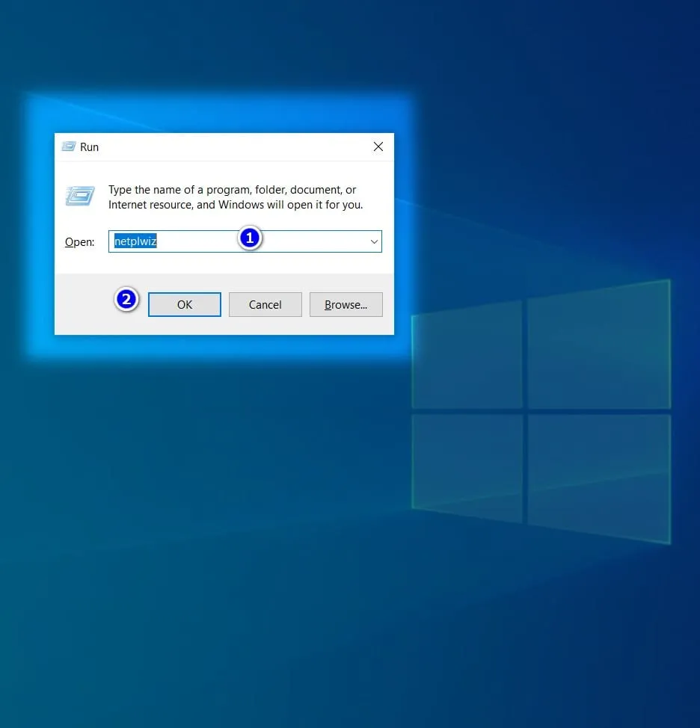Click the upper-left pane of Windows logo

[x=467, y=354]
